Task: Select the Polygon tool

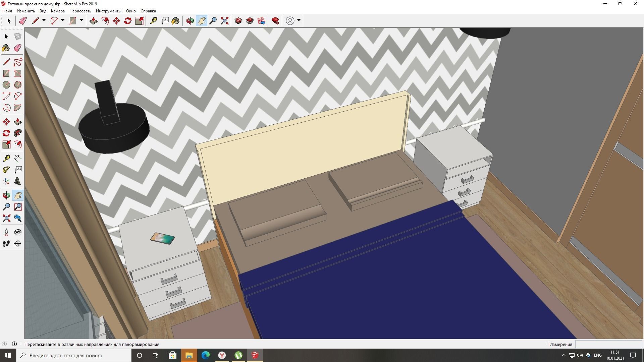Action: tap(18, 84)
